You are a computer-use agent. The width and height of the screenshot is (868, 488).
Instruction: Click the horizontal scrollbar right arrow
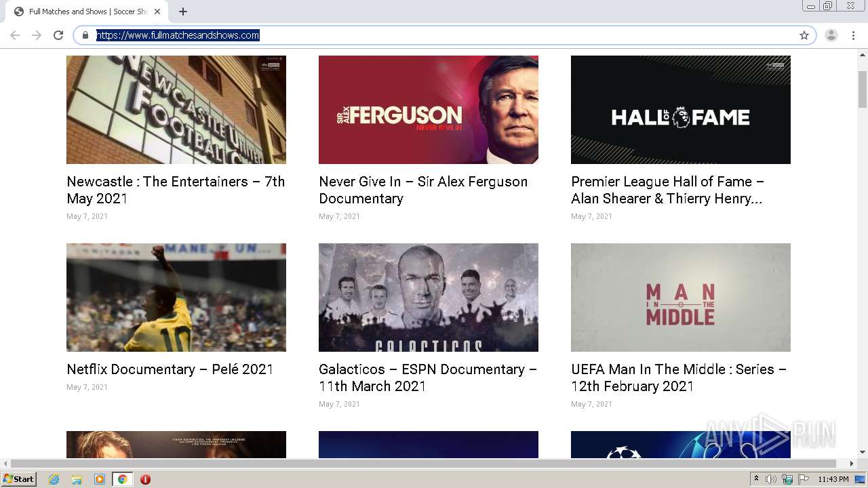852,464
